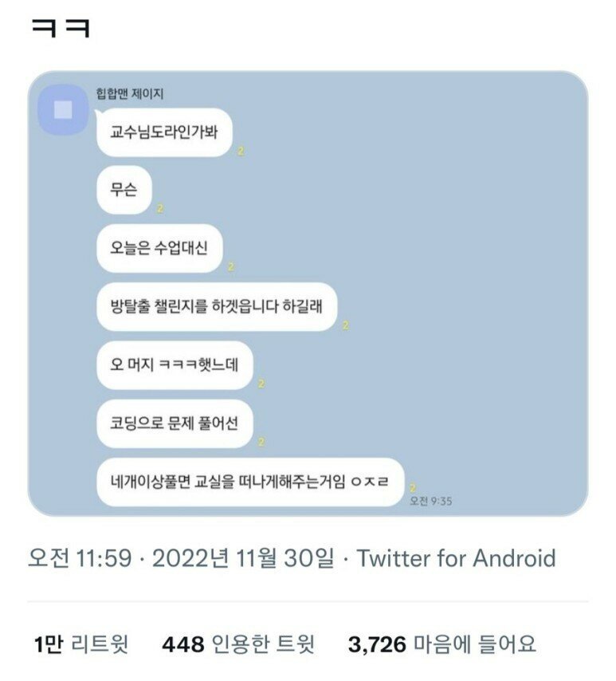Show the 3,726 마음에 들어요 list
The image size is (616, 681).
coord(441,644)
